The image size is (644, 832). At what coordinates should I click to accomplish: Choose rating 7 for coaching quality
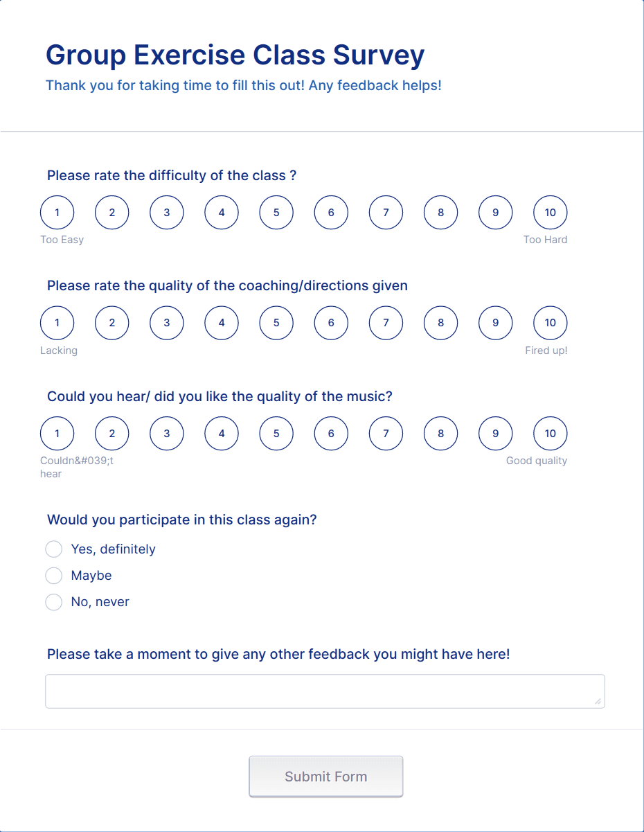tap(386, 323)
